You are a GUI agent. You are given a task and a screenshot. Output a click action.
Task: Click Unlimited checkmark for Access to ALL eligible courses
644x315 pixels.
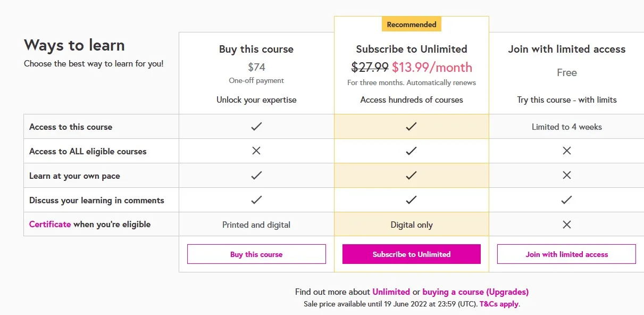(x=411, y=151)
